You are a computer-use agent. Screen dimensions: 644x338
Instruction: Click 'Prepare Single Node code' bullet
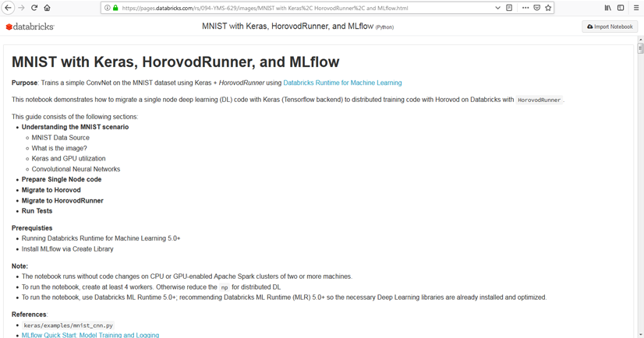(62, 180)
